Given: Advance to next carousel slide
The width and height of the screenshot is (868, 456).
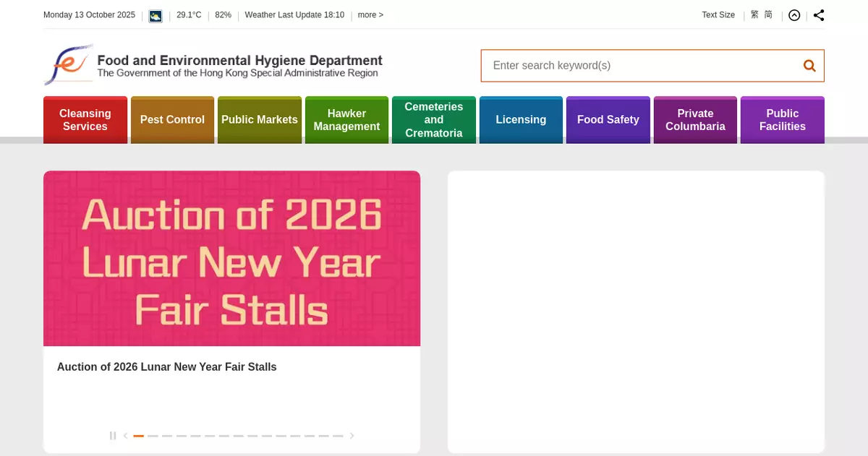Looking at the screenshot, I should (x=352, y=436).
